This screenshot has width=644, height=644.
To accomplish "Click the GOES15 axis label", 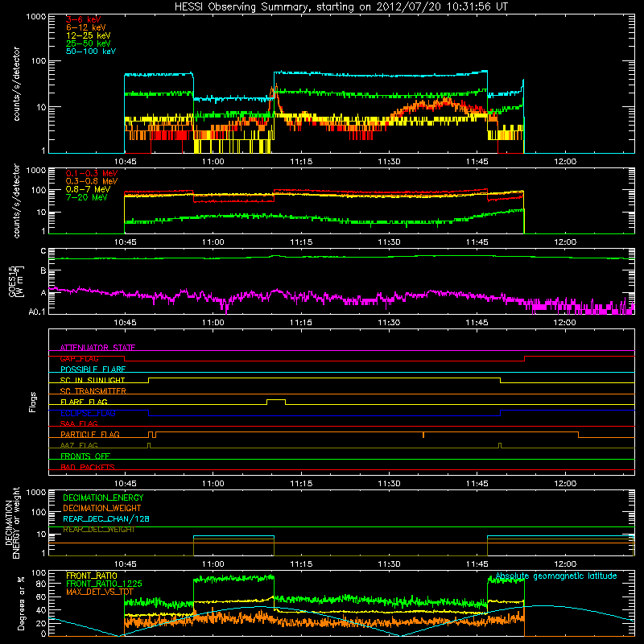I will point(15,281).
